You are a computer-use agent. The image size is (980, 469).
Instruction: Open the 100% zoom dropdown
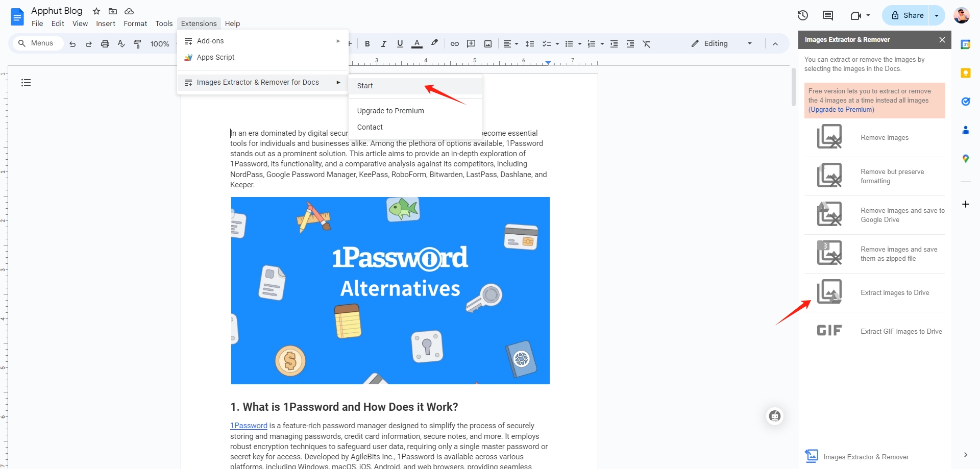point(163,44)
